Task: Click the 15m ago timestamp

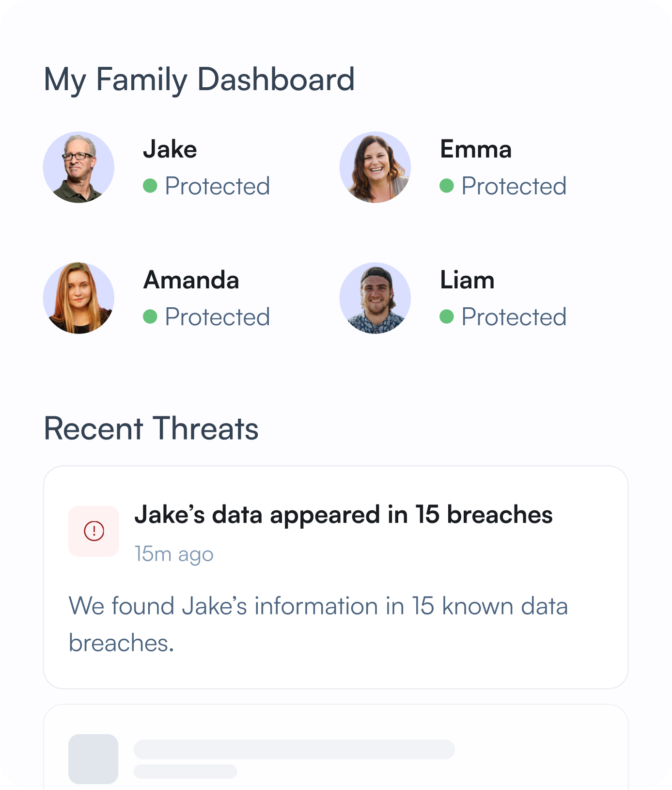Action: 173,554
